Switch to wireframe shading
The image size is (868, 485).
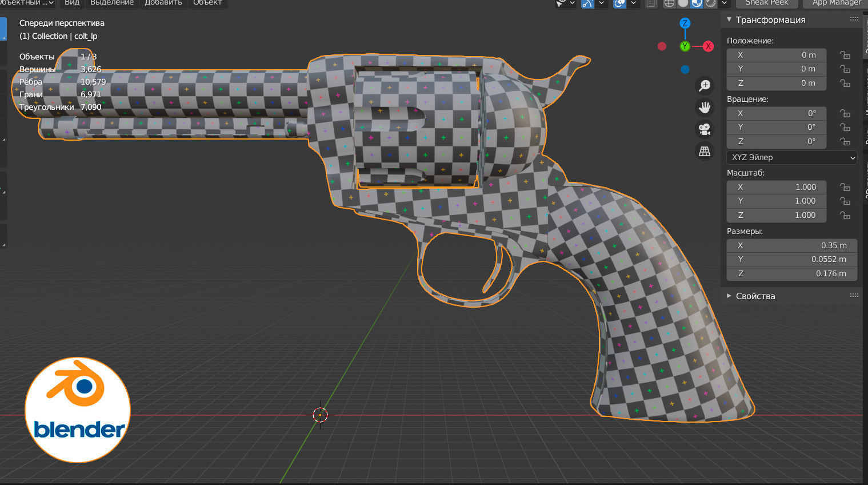coord(669,3)
